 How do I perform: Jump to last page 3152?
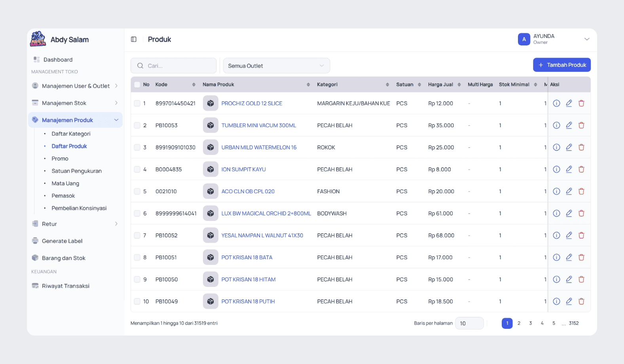[574, 323]
